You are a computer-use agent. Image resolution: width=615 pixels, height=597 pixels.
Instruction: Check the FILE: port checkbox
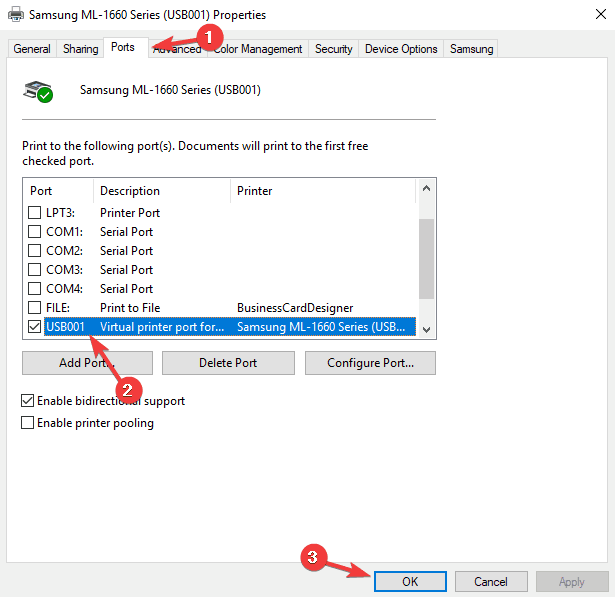click(35, 307)
